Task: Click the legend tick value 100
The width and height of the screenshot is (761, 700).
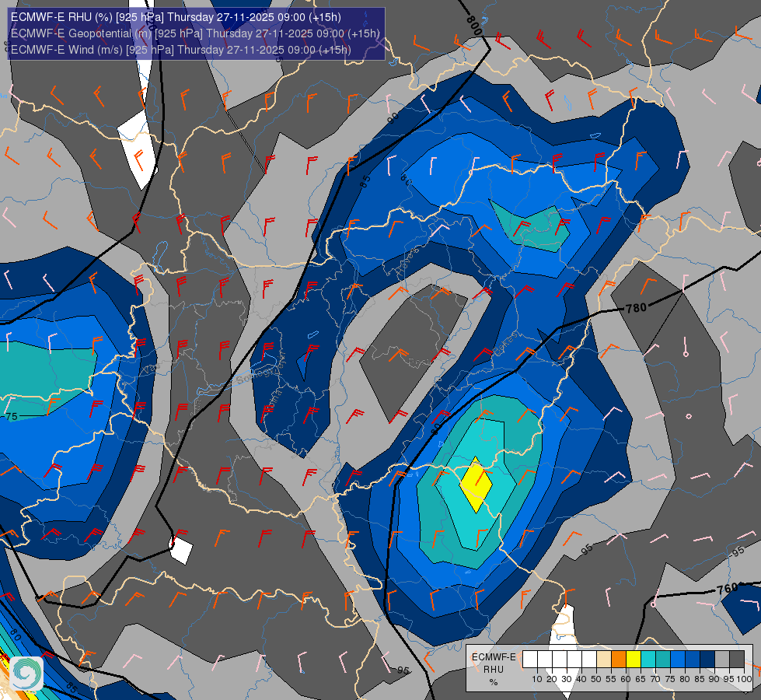Action: coord(745,679)
